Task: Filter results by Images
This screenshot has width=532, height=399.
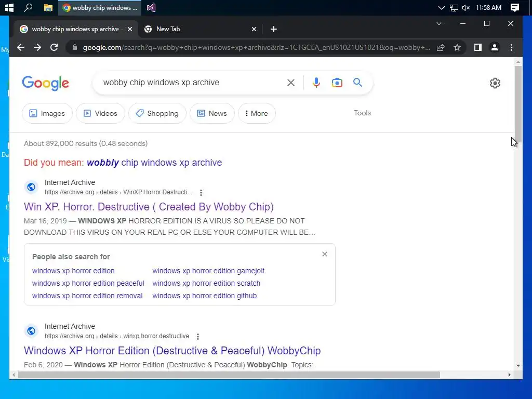Action: [47, 113]
